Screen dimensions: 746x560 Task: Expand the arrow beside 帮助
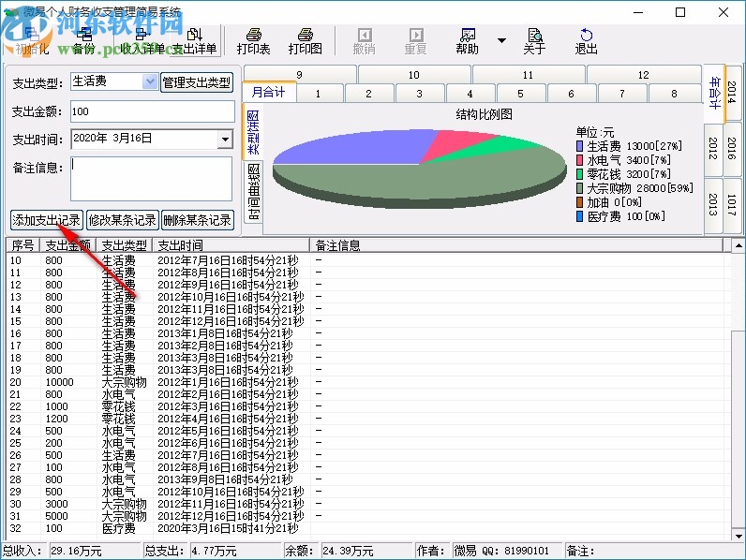[x=501, y=40]
